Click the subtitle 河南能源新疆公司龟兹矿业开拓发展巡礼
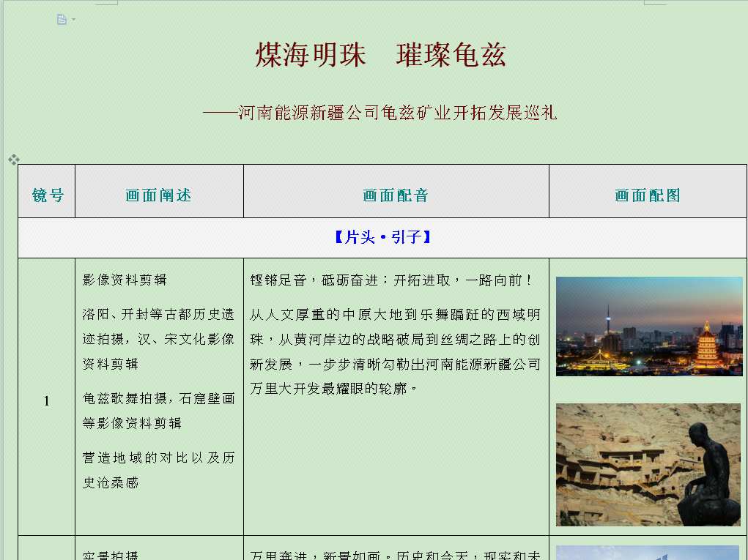This screenshot has width=748, height=560. pyautogui.click(x=397, y=113)
